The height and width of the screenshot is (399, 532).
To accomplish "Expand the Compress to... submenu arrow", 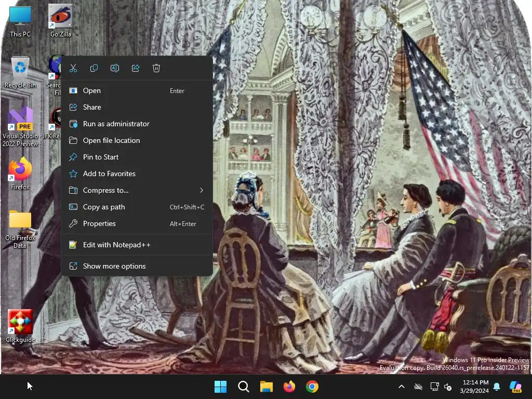I will click(202, 190).
